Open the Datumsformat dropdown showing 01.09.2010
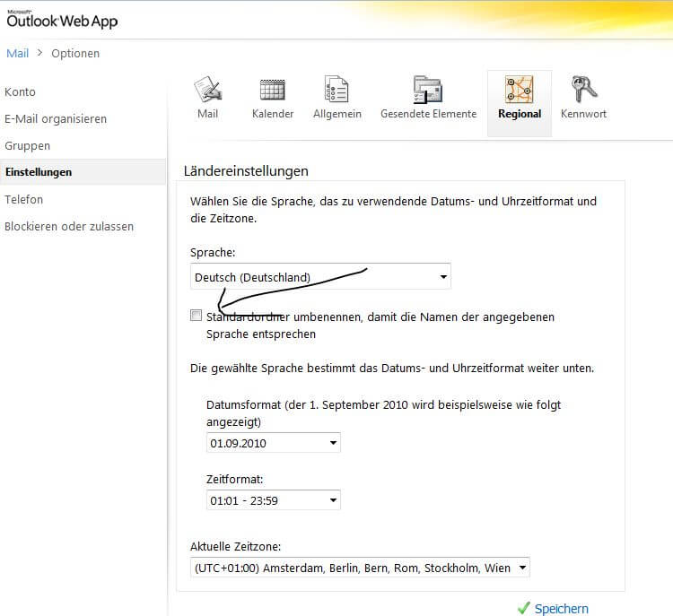 (x=274, y=443)
